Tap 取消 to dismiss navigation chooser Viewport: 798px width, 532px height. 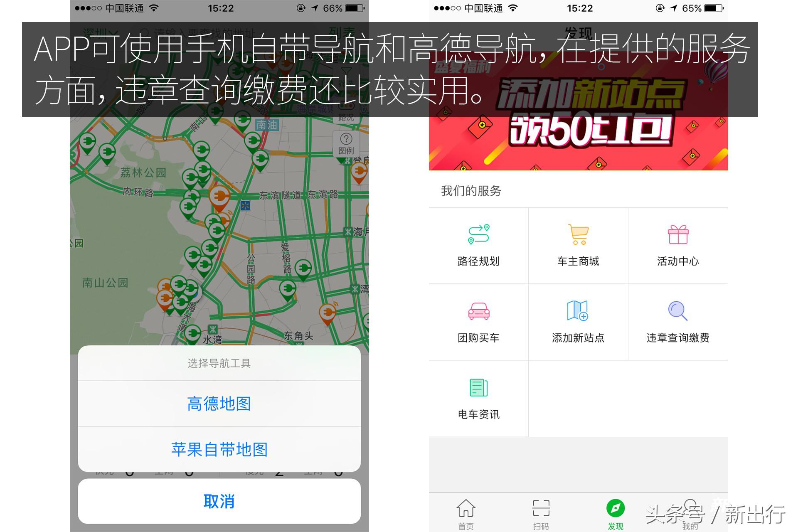(x=219, y=501)
